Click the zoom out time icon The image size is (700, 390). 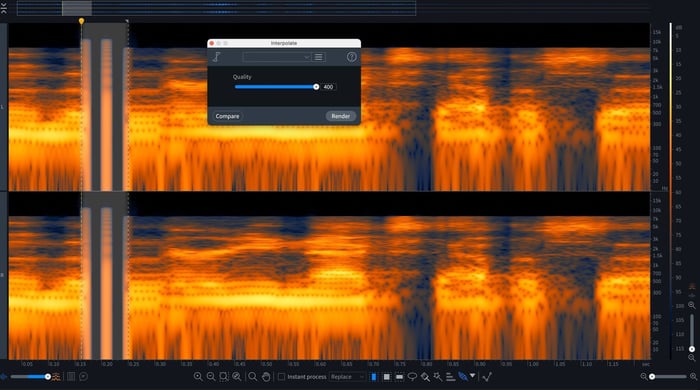(x=211, y=377)
